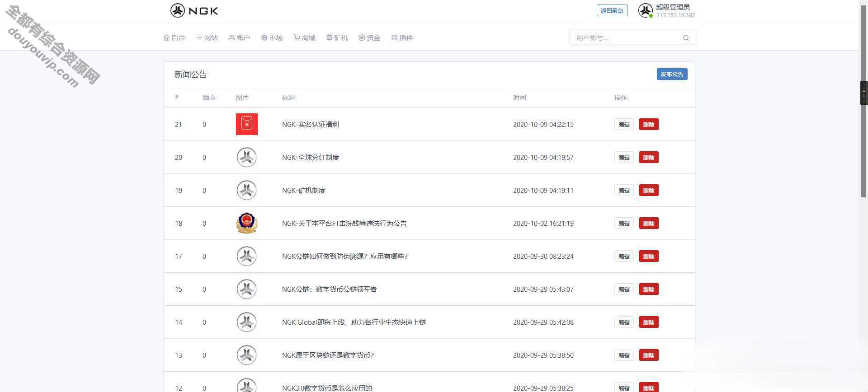This screenshot has width=868, height=392.
Task: Delete announcement number 13
Action: [649, 355]
